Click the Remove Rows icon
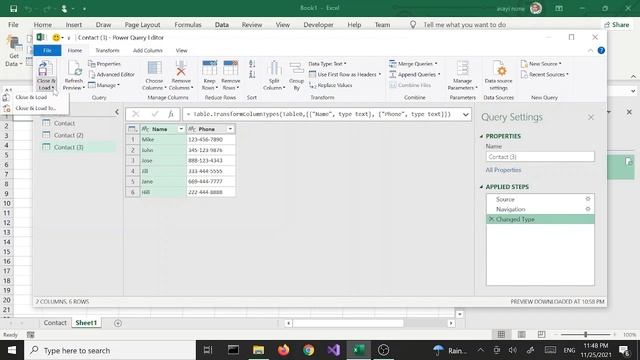Viewport: 640px width, 360px height. coord(231,68)
